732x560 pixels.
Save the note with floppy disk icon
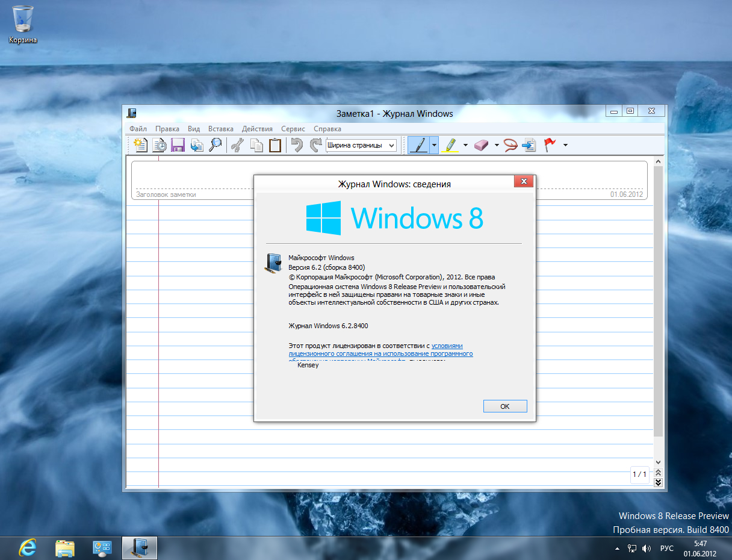click(178, 145)
